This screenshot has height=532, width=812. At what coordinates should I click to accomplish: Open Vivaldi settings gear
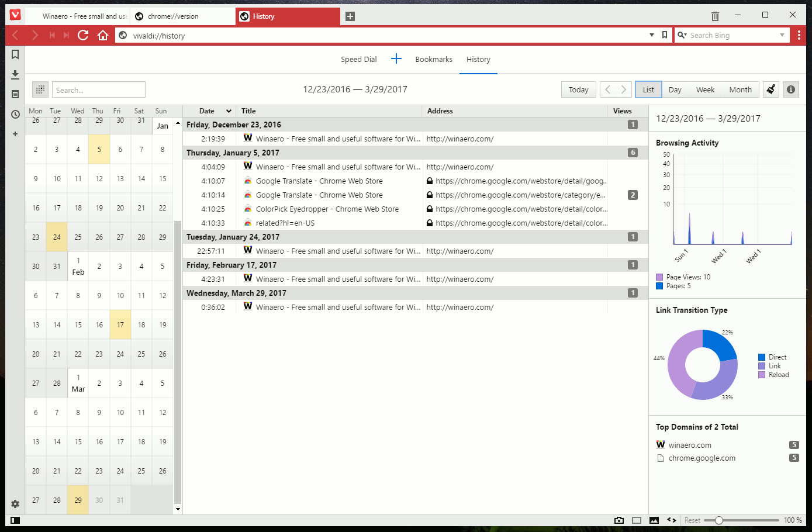pos(15,504)
